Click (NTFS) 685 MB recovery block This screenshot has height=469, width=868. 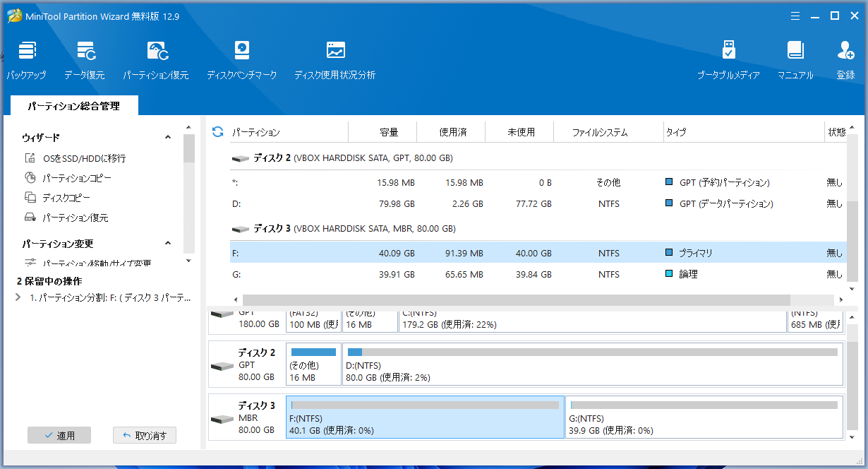click(815, 321)
